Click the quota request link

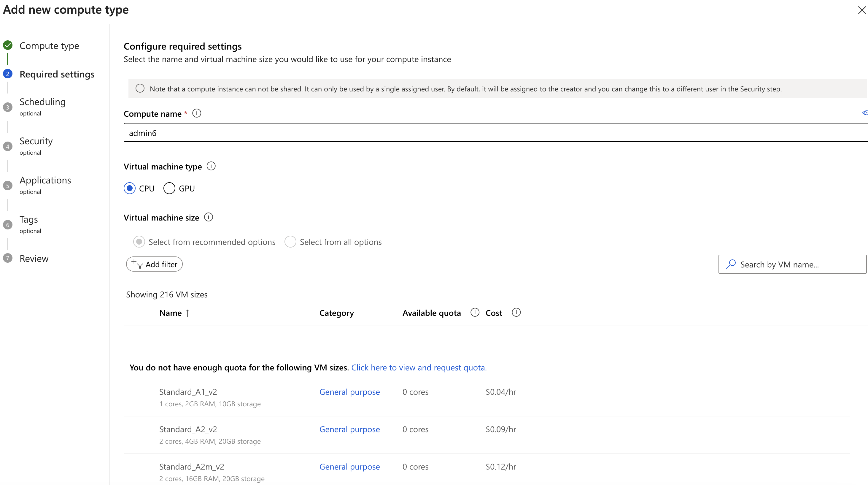pyautogui.click(x=419, y=367)
